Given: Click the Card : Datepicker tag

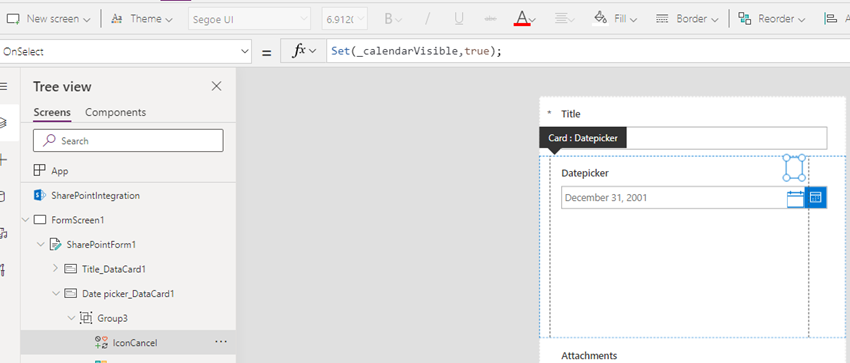Looking at the screenshot, I should point(583,138).
